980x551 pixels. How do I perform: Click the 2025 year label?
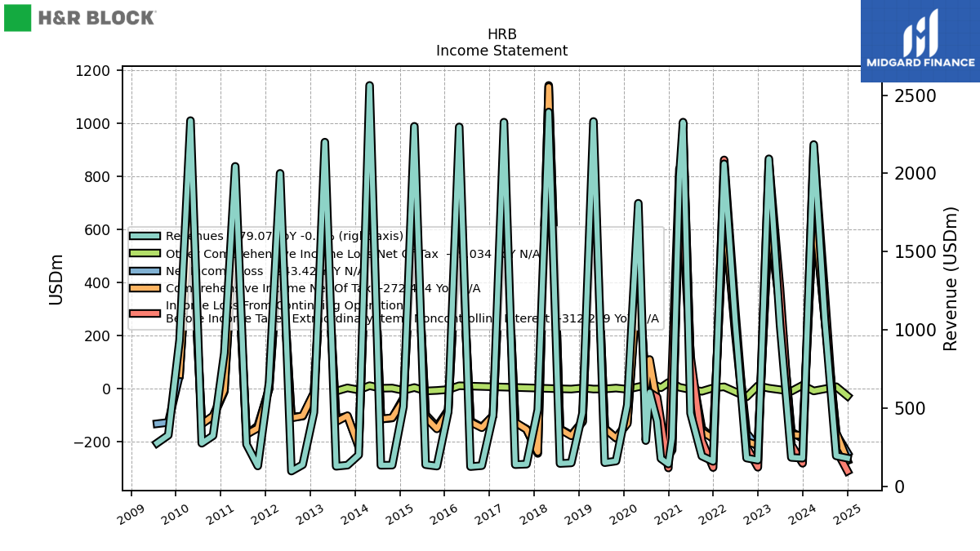[x=847, y=513]
